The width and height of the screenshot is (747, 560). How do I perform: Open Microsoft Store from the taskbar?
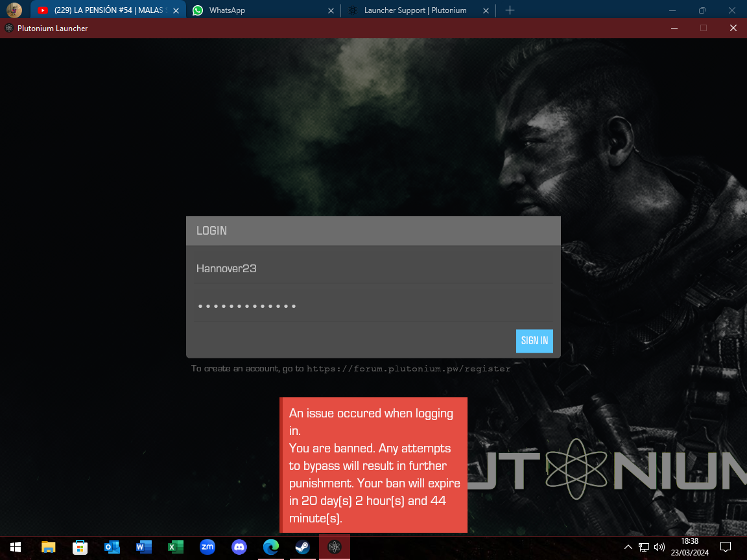tap(80, 547)
